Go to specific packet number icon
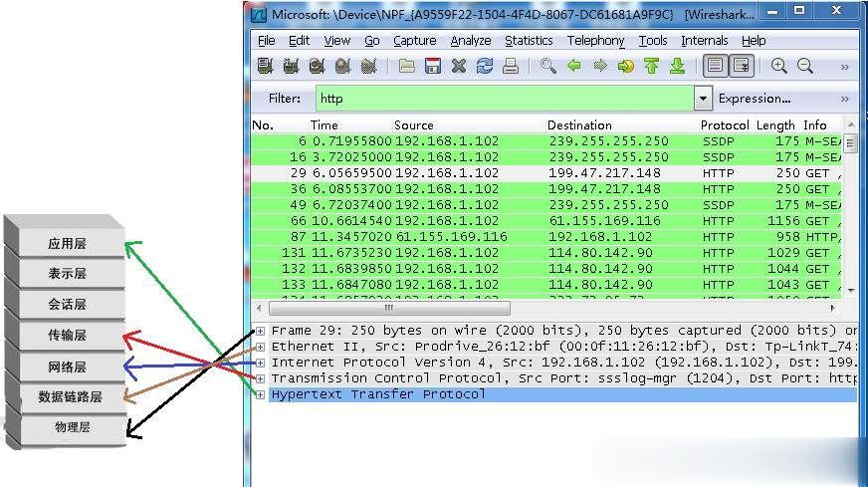The image size is (868, 487). 625,66
